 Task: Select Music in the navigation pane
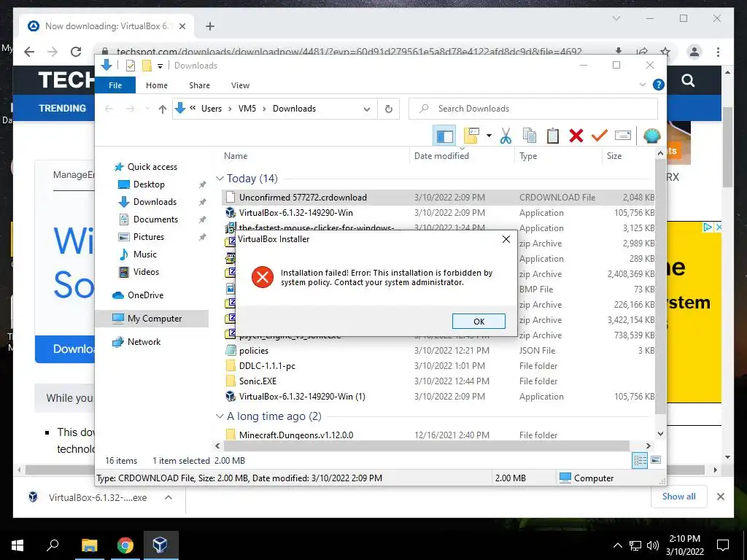tap(145, 254)
